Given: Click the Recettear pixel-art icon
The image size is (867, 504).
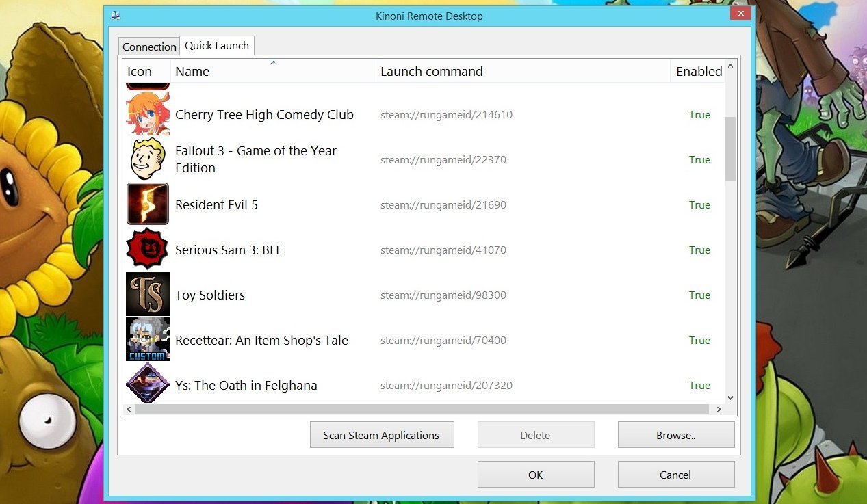Looking at the screenshot, I should (148, 340).
